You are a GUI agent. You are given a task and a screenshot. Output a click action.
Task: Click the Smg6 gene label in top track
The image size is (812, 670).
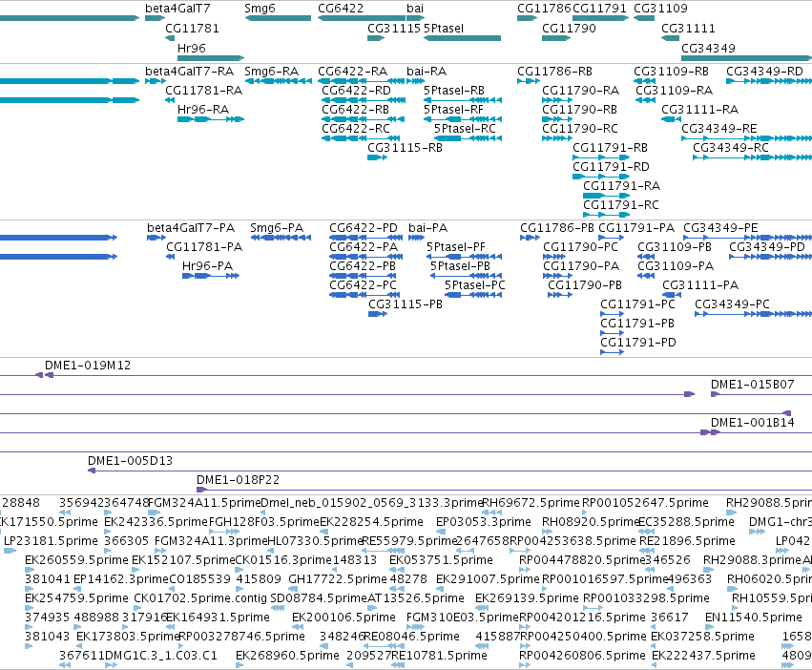pyautogui.click(x=260, y=9)
